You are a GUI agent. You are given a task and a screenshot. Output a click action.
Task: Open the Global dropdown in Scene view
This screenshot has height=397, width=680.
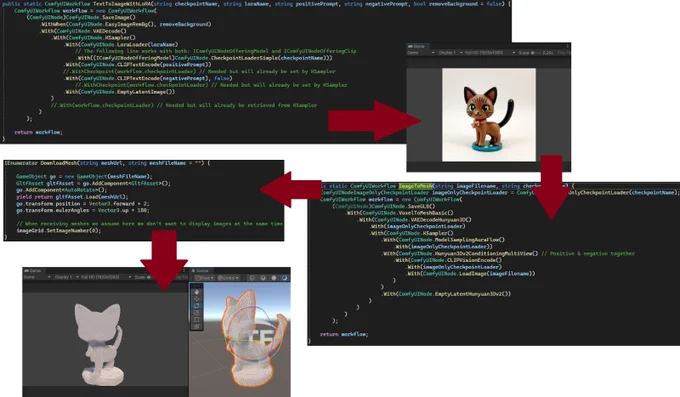pos(229,278)
